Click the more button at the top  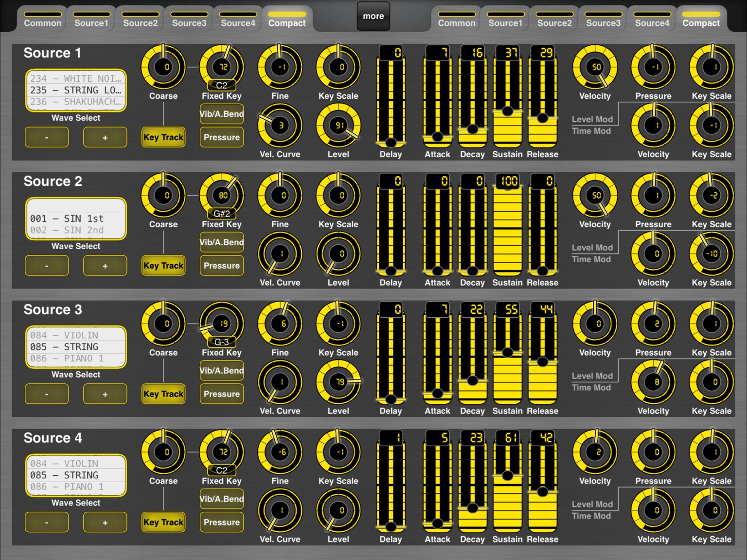point(373,16)
